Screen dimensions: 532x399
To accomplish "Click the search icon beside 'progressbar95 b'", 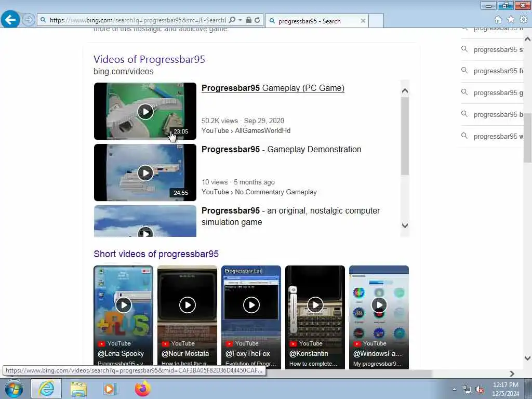I will (464, 114).
